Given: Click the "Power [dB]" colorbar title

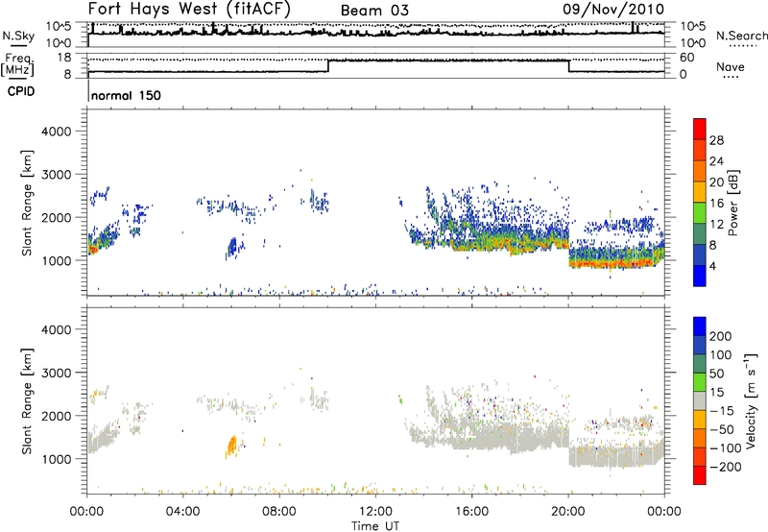Looking at the screenshot, I should click(733, 203).
